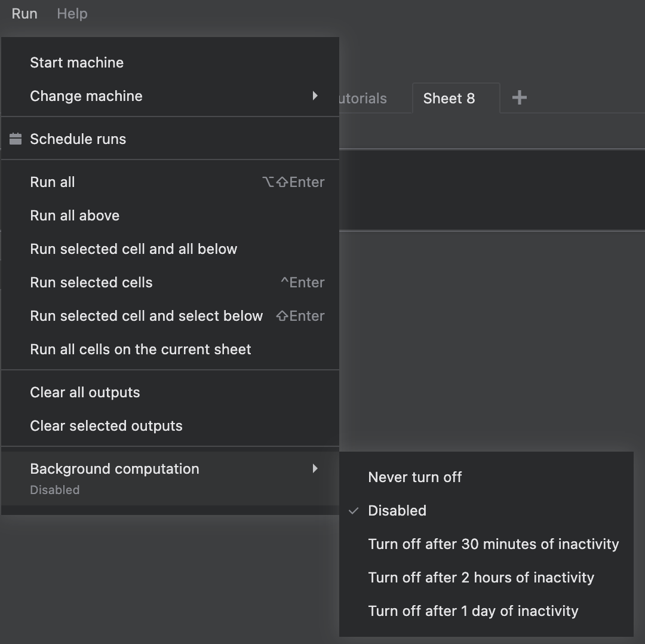This screenshot has width=645, height=644.
Task: Turn off after 30 minutes of inactivity
Action: click(x=493, y=544)
